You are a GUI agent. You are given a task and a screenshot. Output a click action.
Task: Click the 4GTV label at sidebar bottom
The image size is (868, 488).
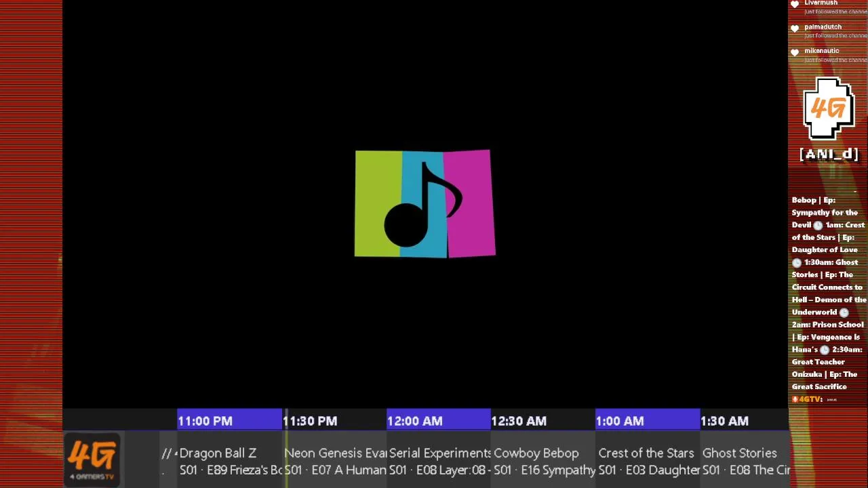click(x=810, y=399)
